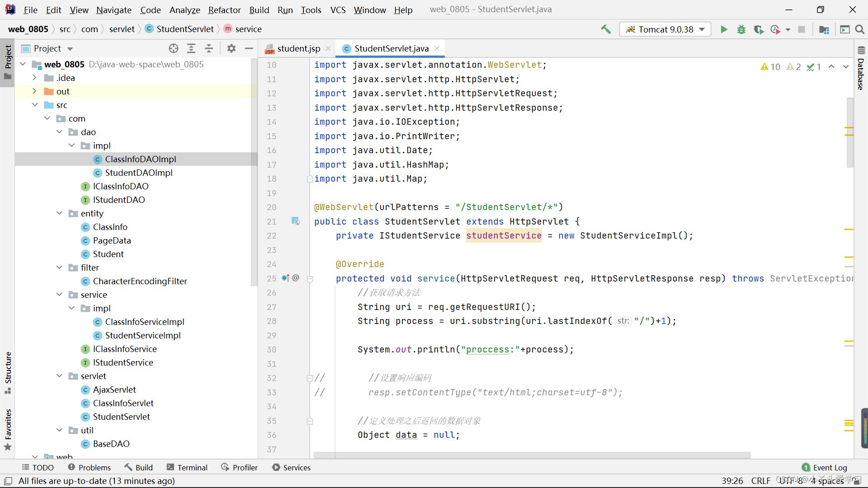The height and width of the screenshot is (488, 868).
Task: Toggle tool window bars icon in status bar
Action: click(x=8, y=481)
